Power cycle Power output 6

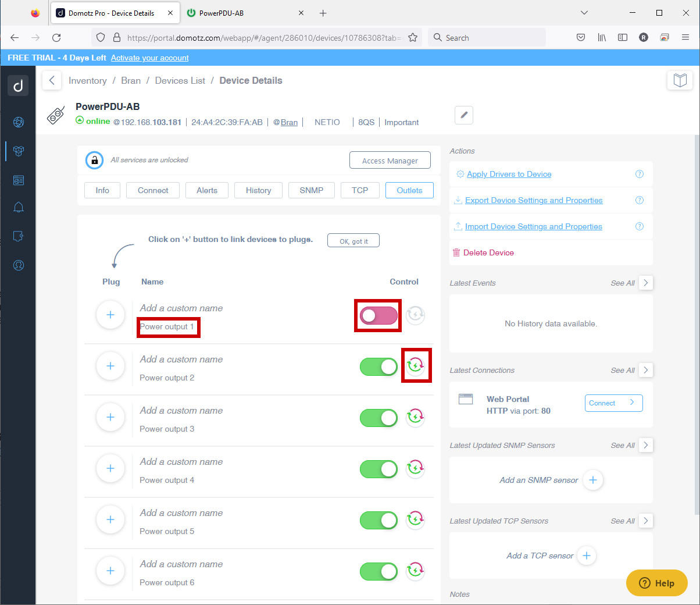point(415,571)
